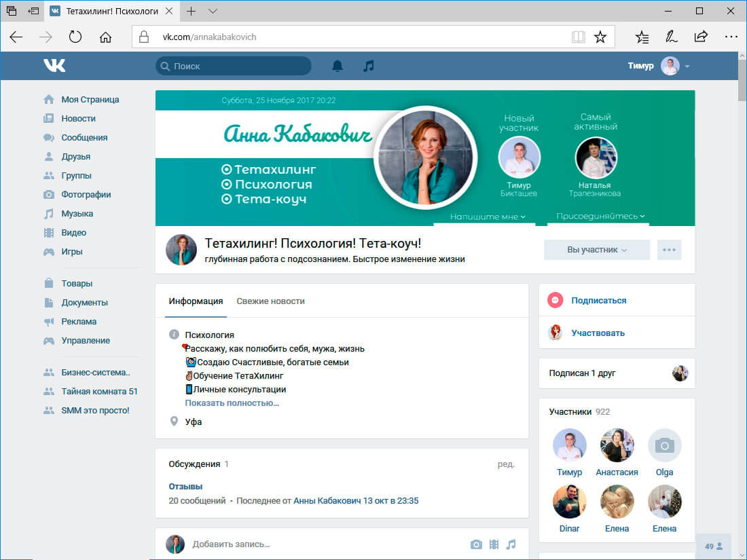Viewport: 747px width, 560px height.
Task: Select the Информация tab
Action: pos(196,301)
